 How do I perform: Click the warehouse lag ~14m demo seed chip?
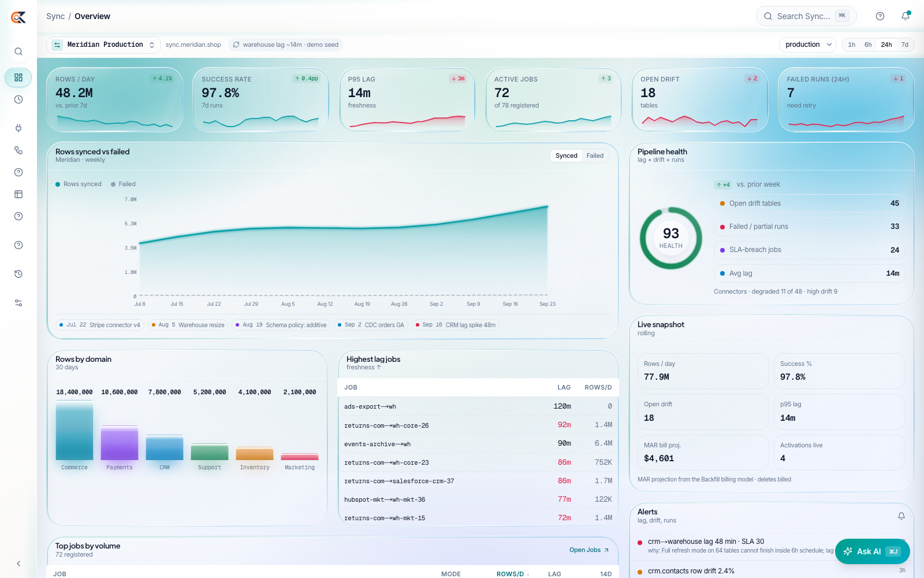285,45
